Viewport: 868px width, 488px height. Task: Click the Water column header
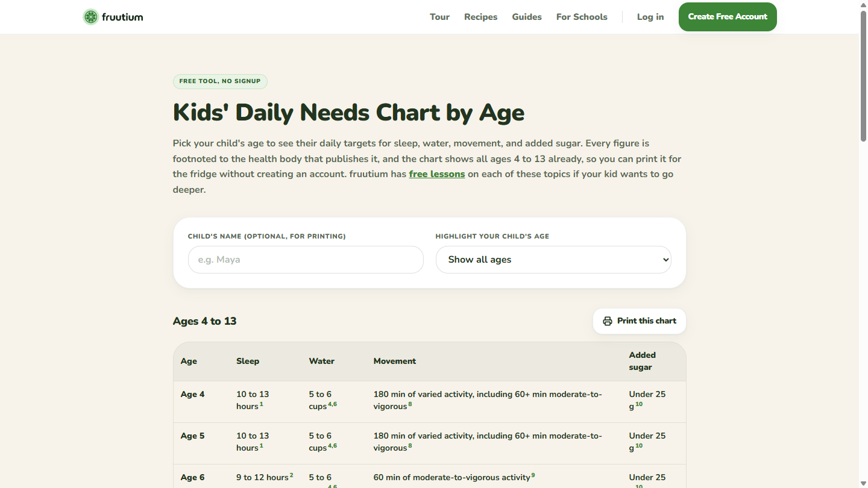pyautogui.click(x=322, y=361)
